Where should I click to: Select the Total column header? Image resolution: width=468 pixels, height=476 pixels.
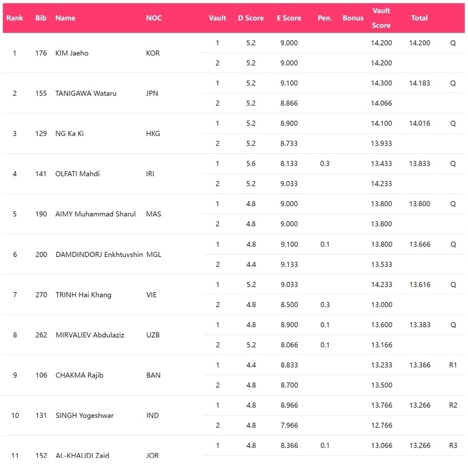click(419, 18)
